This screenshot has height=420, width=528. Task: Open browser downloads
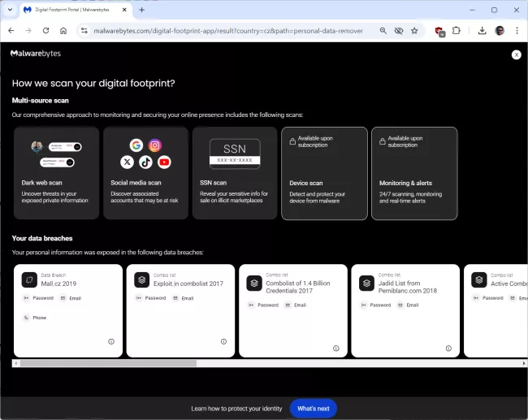[x=482, y=31]
